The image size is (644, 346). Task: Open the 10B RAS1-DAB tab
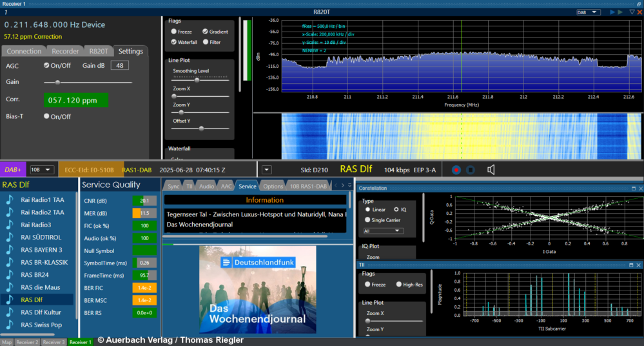tap(308, 186)
